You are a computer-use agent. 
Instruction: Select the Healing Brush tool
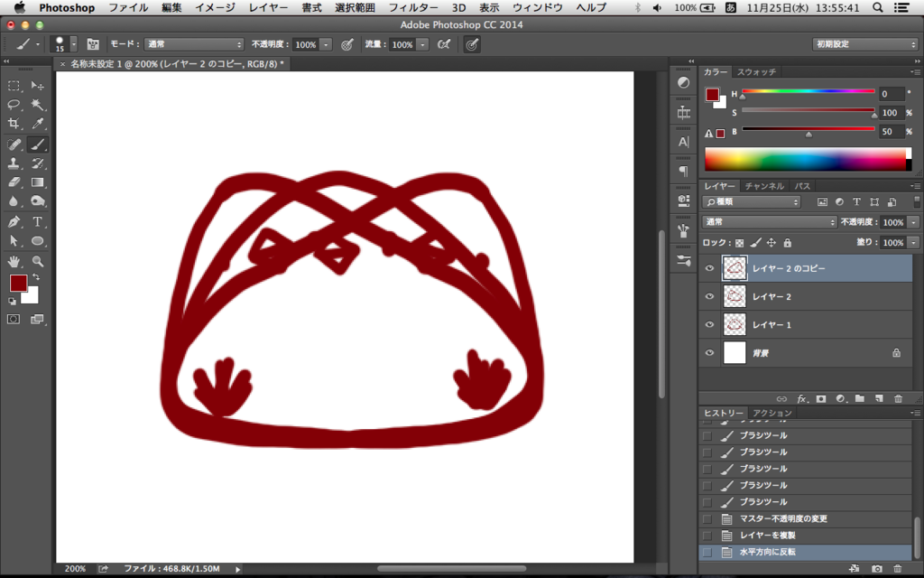click(14, 144)
